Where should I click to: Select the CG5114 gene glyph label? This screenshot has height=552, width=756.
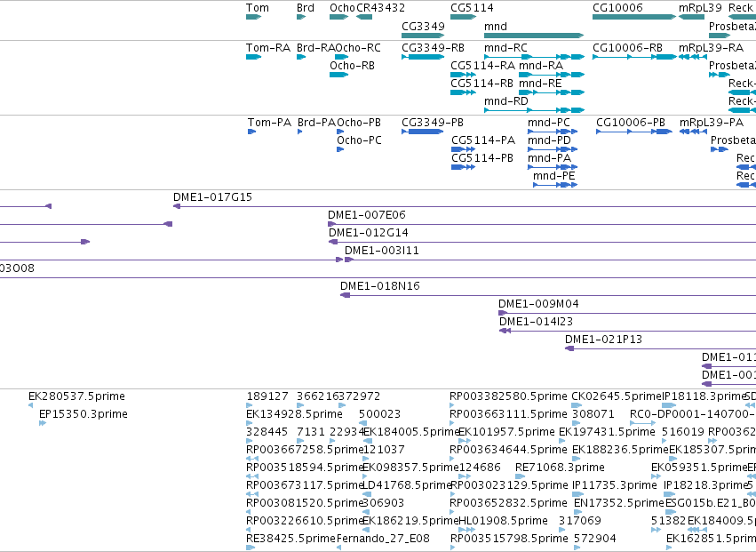coord(472,8)
